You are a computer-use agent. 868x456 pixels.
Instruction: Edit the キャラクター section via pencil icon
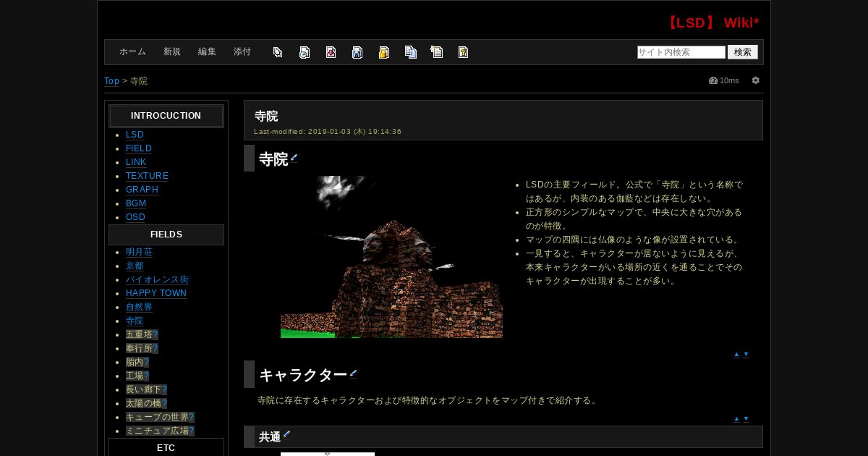click(353, 373)
